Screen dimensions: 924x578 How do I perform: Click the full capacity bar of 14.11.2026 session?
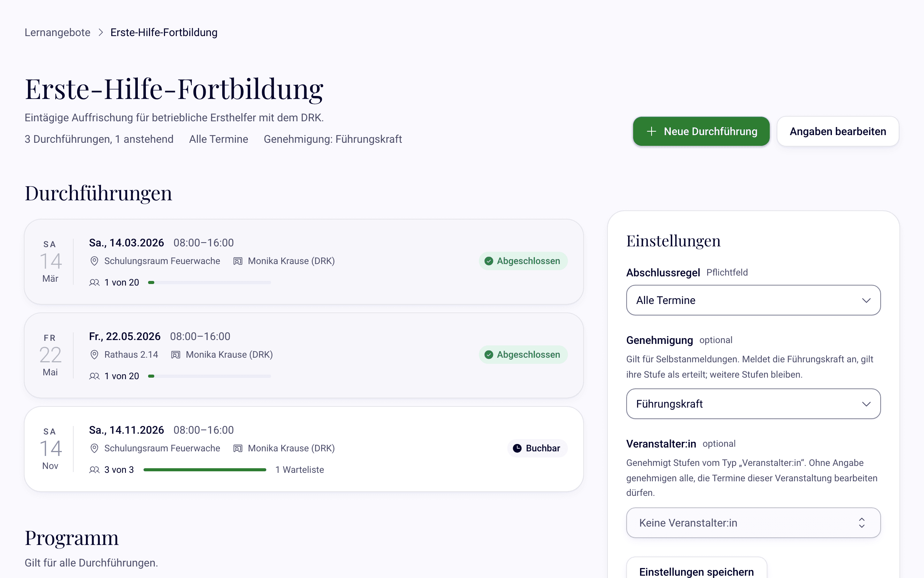point(205,470)
